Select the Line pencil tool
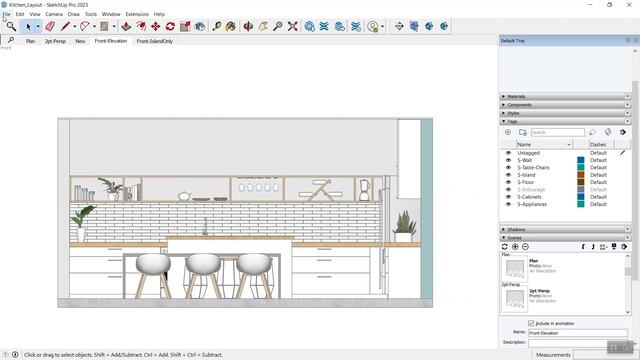This screenshot has width=640, height=360. click(x=65, y=27)
